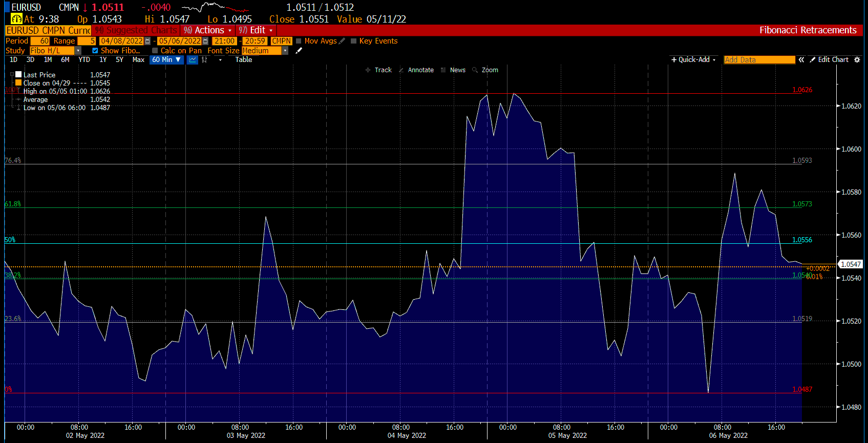The image size is (868, 443).
Task: Enable the Key Events checkbox
Action: 353,41
